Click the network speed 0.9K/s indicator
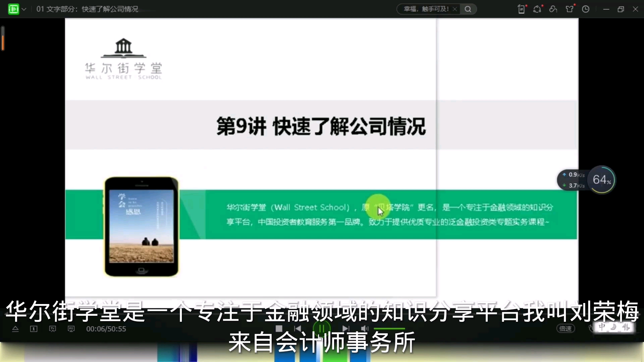Viewport: 644px width, 362px height. [x=575, y=175]
